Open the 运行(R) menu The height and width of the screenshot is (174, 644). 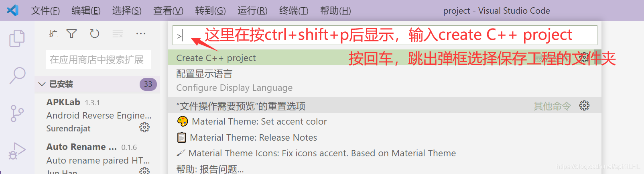[x=252, y=10]
